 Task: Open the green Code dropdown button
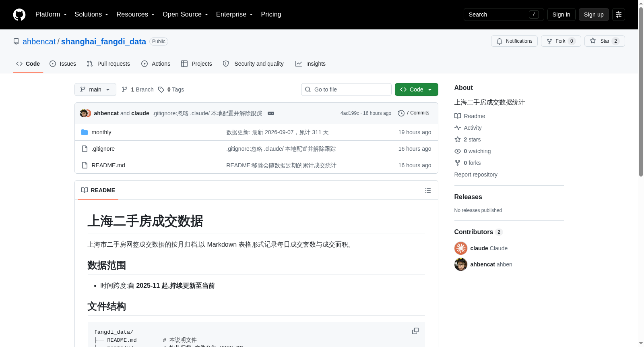pyautogui.click(x=417, y=89)
